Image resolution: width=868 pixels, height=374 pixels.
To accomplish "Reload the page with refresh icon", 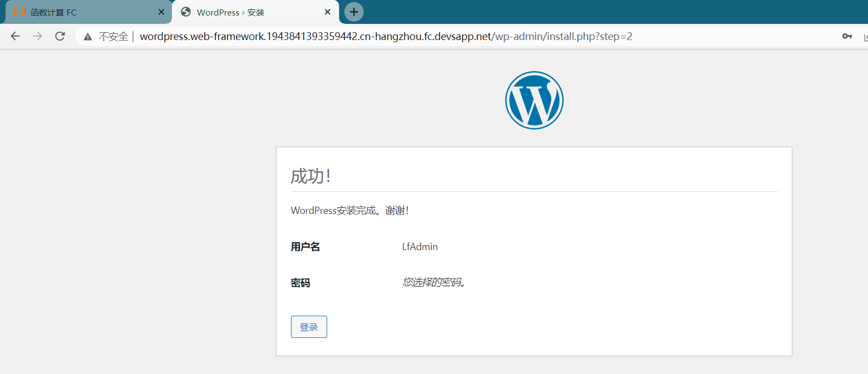I will click(60, 36).
